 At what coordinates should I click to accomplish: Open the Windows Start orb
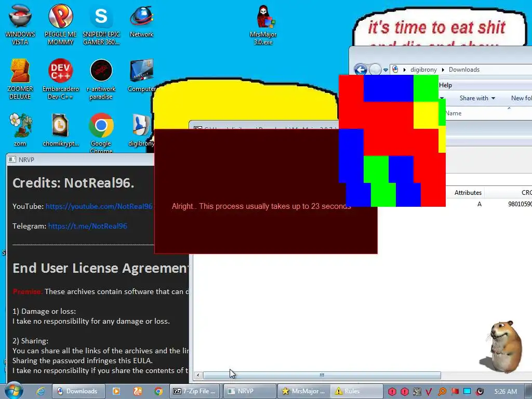point(14,391)
